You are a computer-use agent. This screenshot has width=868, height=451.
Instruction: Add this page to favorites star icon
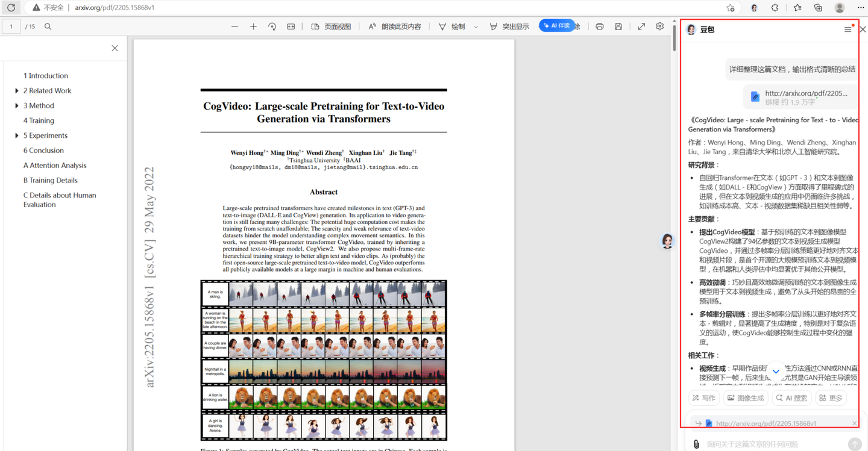[x=731, y=8]
